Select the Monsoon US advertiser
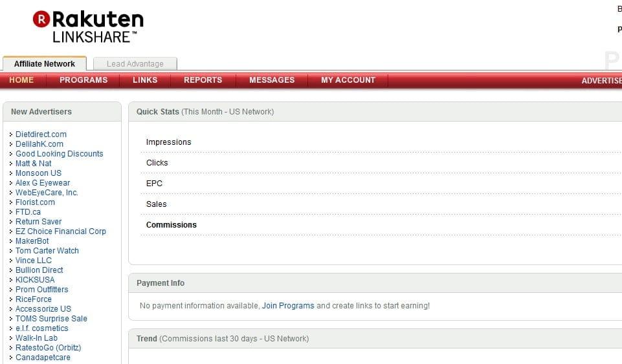 point(38,173)
